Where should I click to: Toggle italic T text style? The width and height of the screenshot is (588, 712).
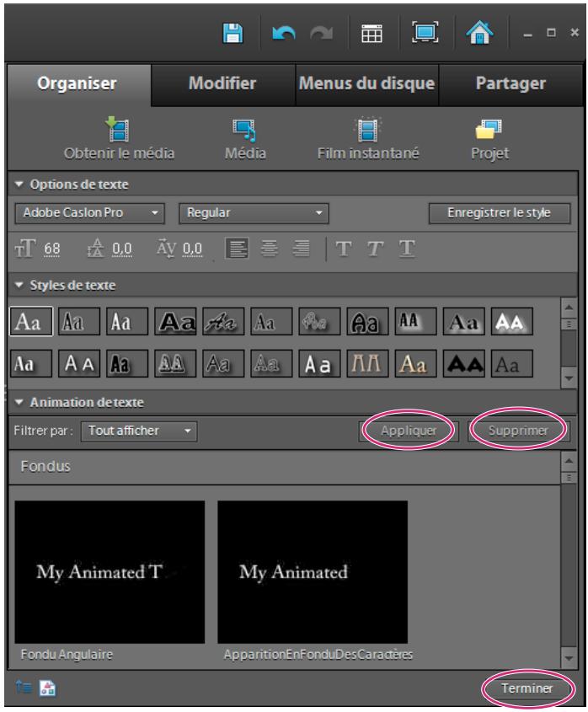[x=375, y=249]
